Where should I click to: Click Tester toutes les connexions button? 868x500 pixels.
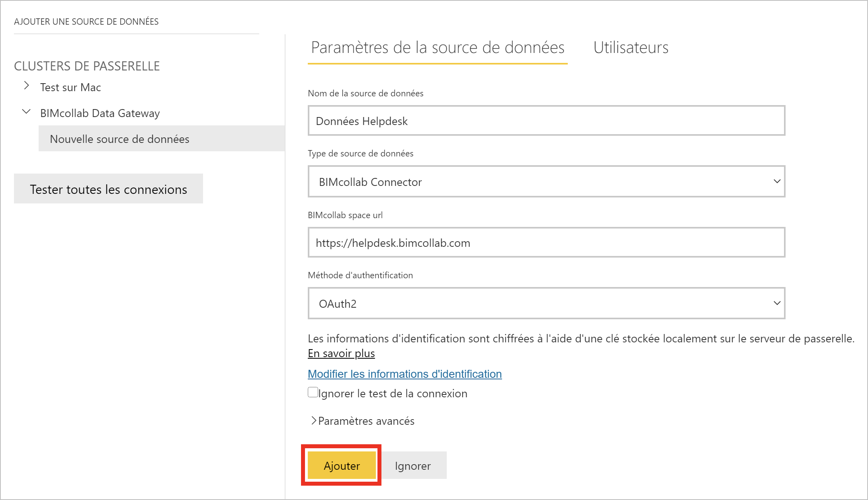[x=108, y=189]
